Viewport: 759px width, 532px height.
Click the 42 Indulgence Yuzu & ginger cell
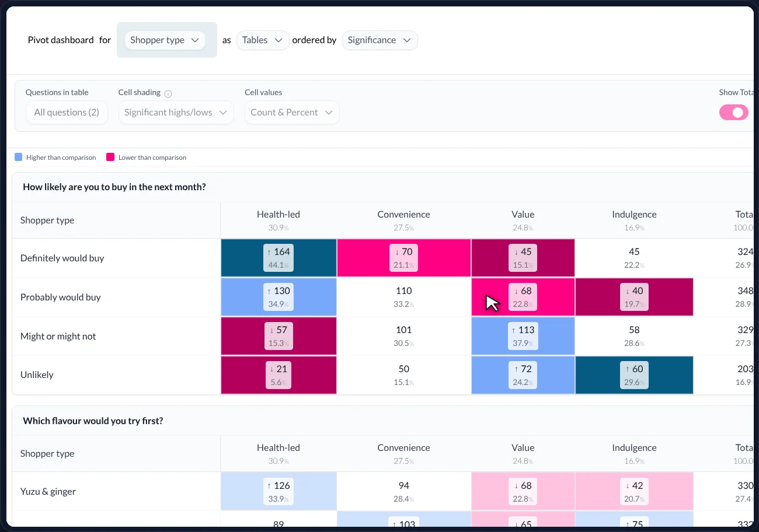[x=634, y=491]
